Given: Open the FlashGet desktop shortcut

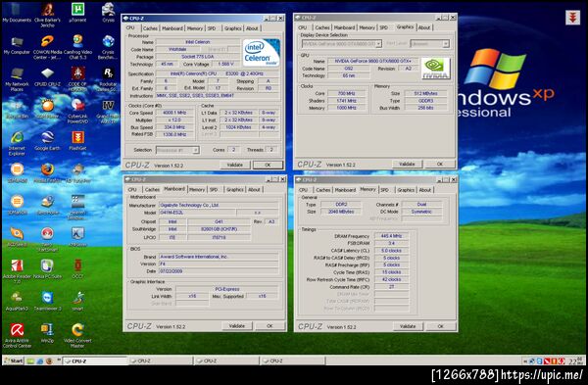Looking at the screenshot, I should (x=77, y=141).
